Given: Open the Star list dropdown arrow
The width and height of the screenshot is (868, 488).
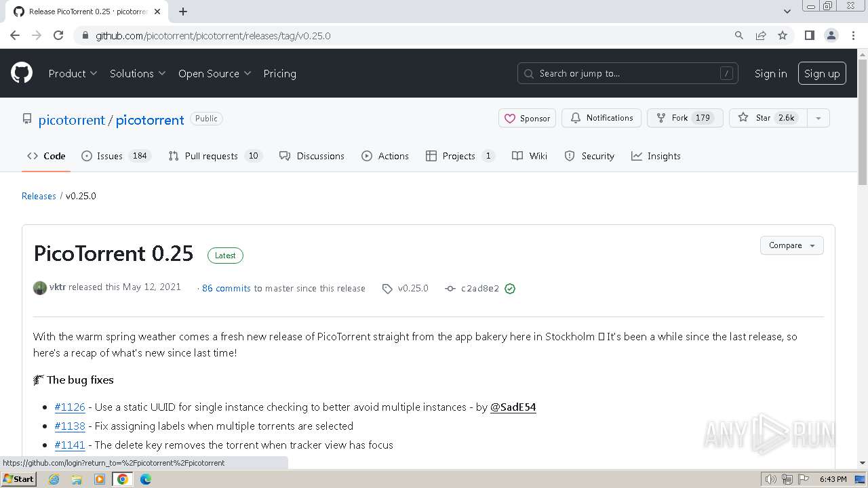Looking at the screenshot, I should pyautogui.click(x=818, y=118).
